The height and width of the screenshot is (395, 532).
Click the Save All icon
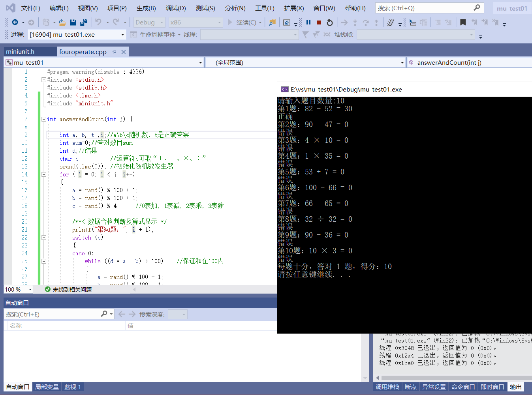coord(83,22)
